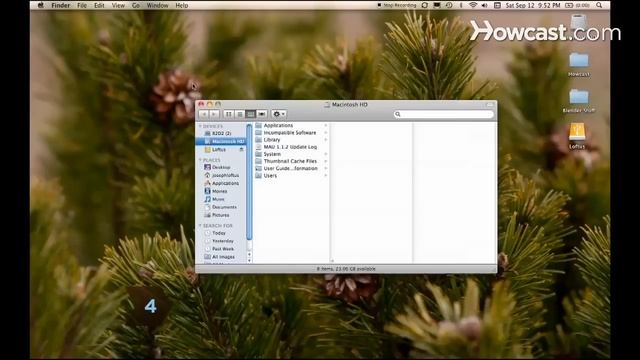Image resolution: width=640 pixels, height=360 pixels.
Task: Select Macintosh HD in sidebar
Action: pos(220,141)
